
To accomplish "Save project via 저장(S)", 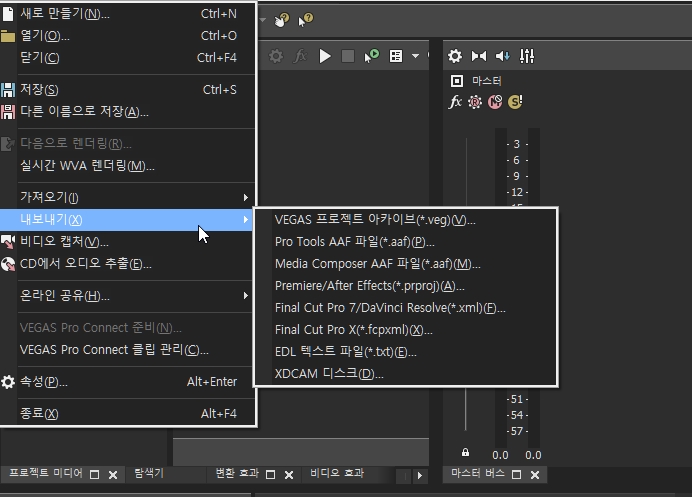I will click(x=128, y=90).
